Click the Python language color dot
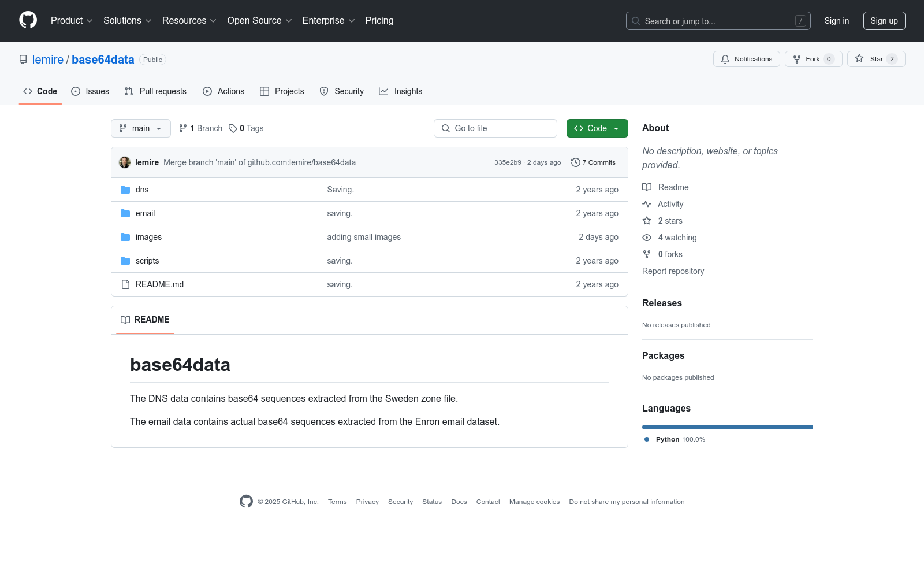 click(647, 439)
